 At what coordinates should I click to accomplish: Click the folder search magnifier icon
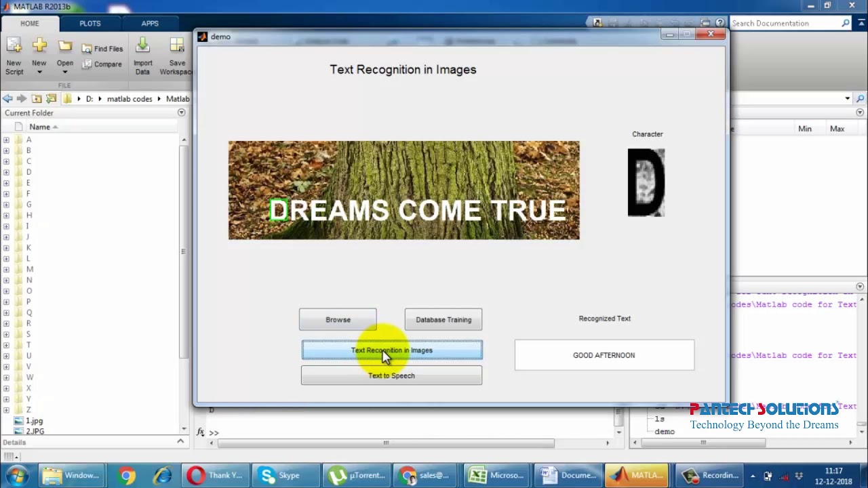tap(861, 99)
